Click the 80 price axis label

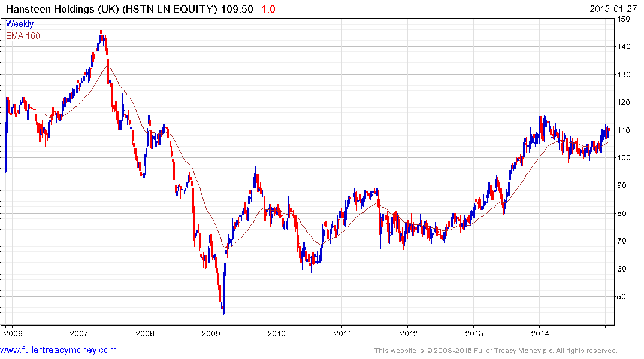(622, 214)
